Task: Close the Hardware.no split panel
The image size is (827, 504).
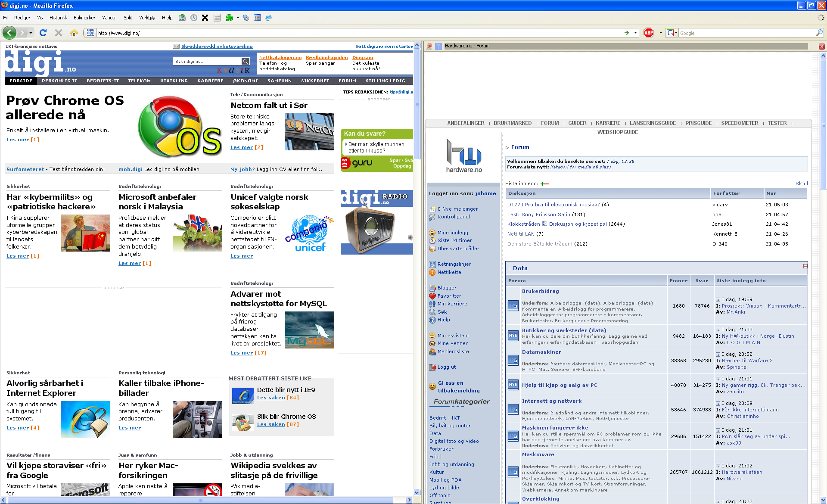Action: pos(822,46)
